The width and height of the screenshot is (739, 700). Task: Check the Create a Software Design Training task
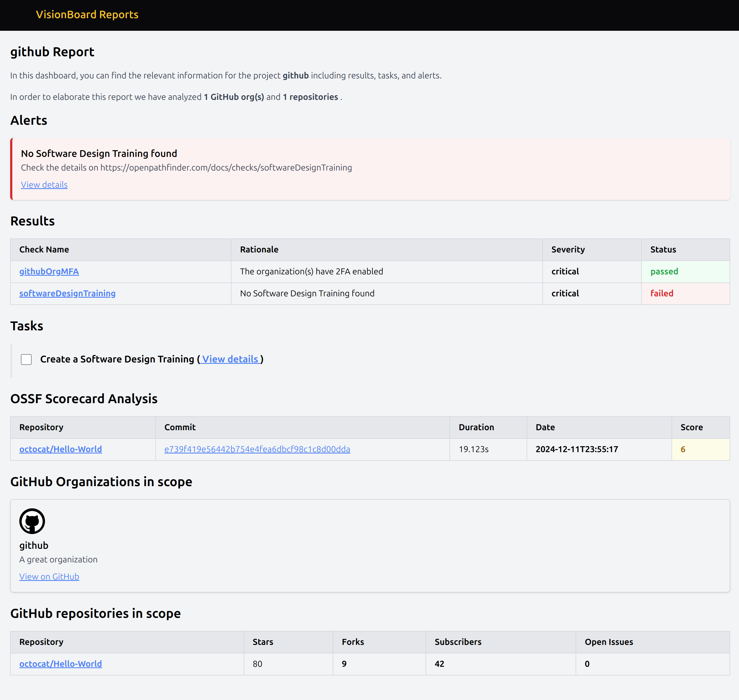click(26, 359)
